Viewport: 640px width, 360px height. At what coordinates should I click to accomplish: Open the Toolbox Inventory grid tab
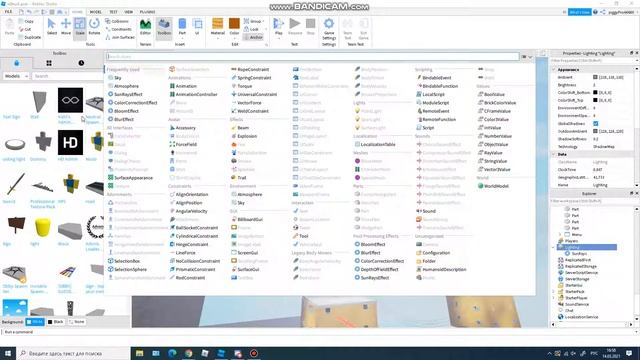tap(49, 63)
